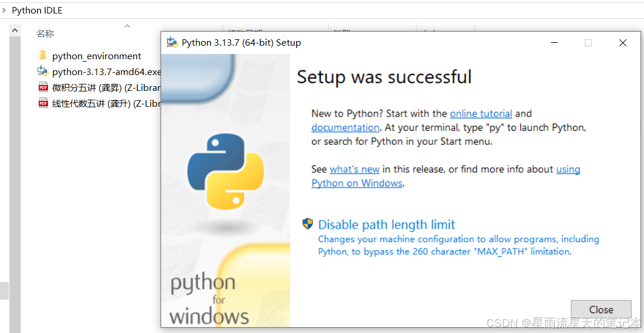Open the documentation link
Image resolution: width=644 pixels, height=333 pixels.
click(x=345, y=127)
